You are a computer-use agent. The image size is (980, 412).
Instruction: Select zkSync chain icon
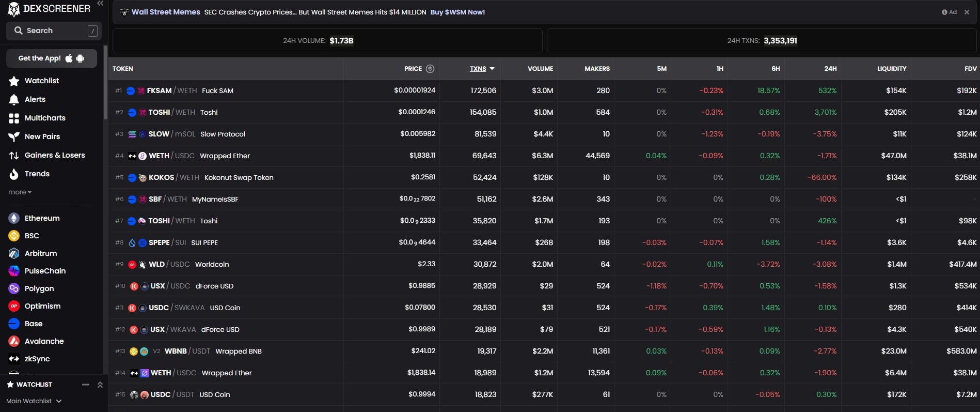14,359
